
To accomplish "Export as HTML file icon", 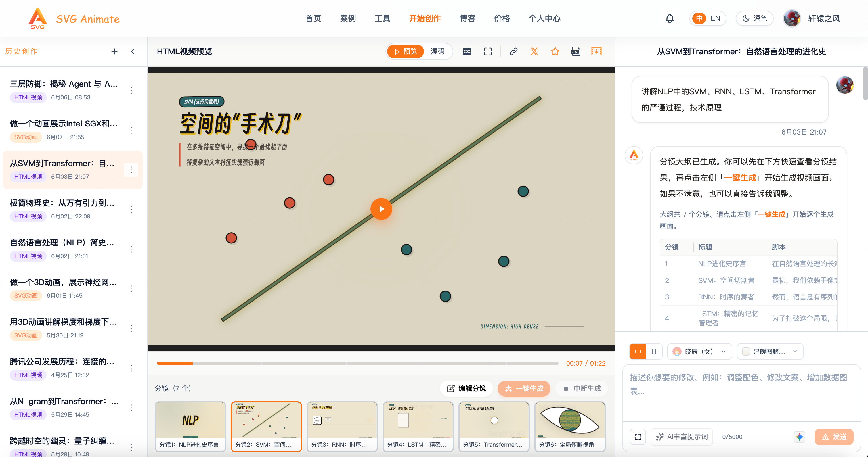I will (x=576, y=51).
